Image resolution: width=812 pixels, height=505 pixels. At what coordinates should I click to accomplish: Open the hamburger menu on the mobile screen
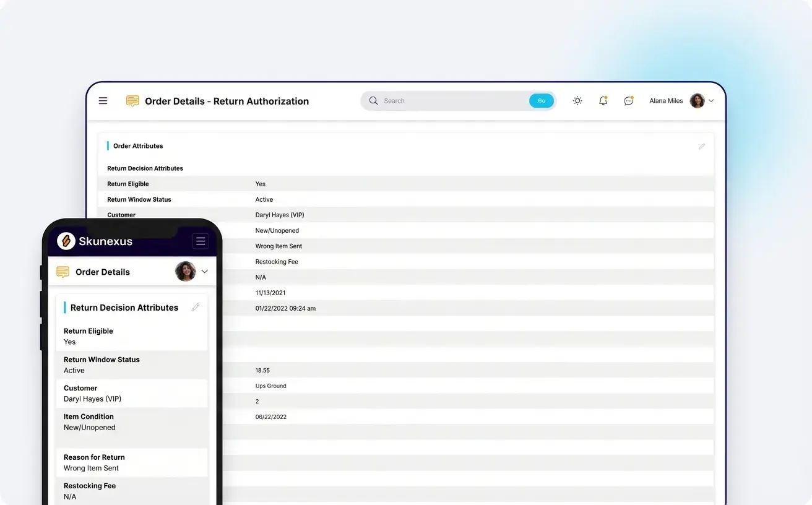click(200, 241)
